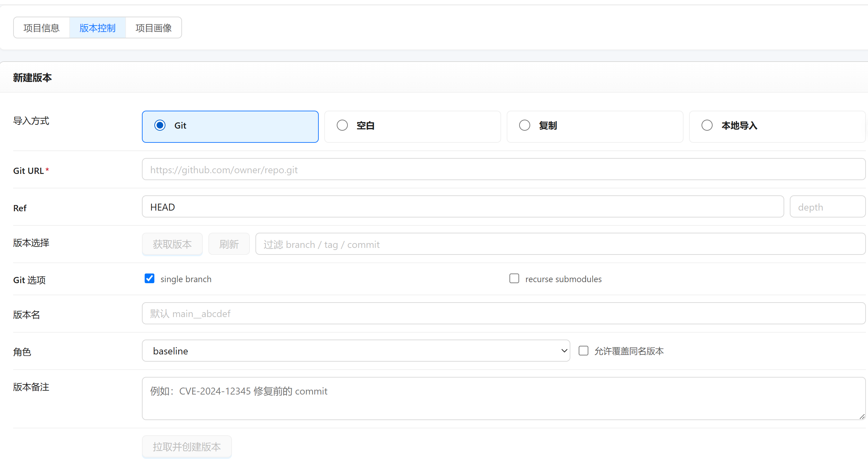
Task: Switch to the 项目信息 tab
Action: tap(42, 28)
